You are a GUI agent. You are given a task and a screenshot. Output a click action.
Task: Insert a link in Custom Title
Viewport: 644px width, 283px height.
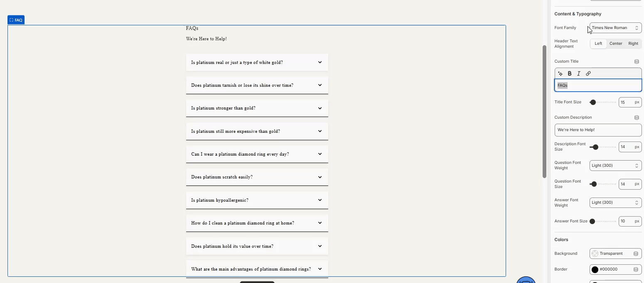(x=588, y=73)
